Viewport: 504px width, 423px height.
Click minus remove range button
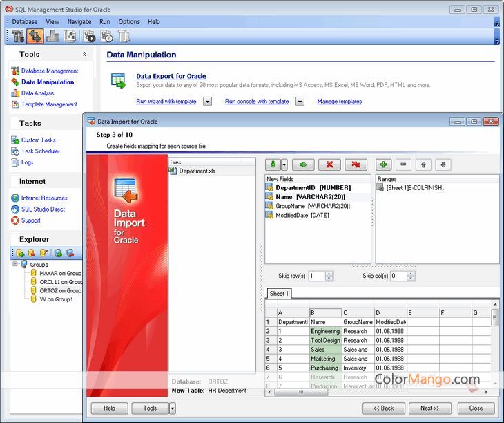click(403, 165)
